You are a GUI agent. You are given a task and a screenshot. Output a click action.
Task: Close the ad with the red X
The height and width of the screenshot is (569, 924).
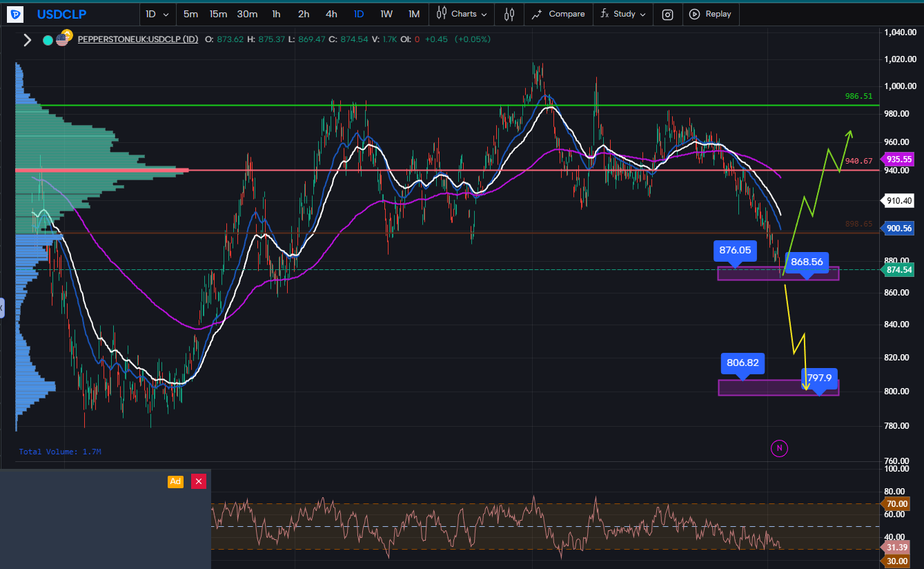pyautogui.click(x=199, y=481)
